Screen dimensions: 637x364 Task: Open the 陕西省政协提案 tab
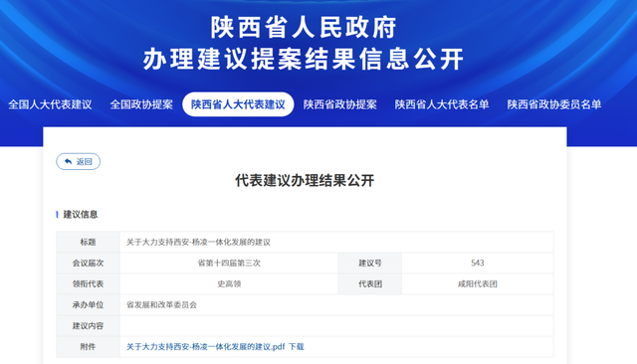[340, 104]
